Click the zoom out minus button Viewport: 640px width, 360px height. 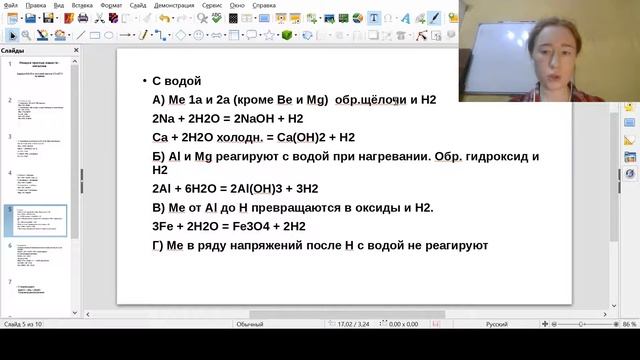[x=554, y=324]
